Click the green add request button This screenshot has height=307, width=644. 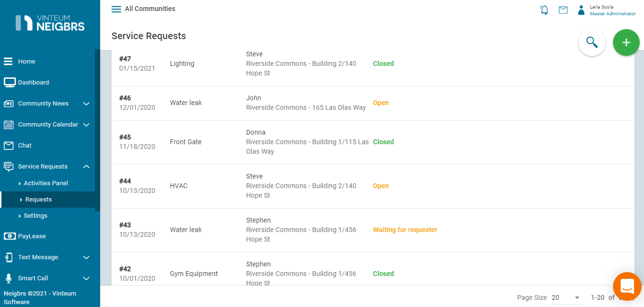626,42
